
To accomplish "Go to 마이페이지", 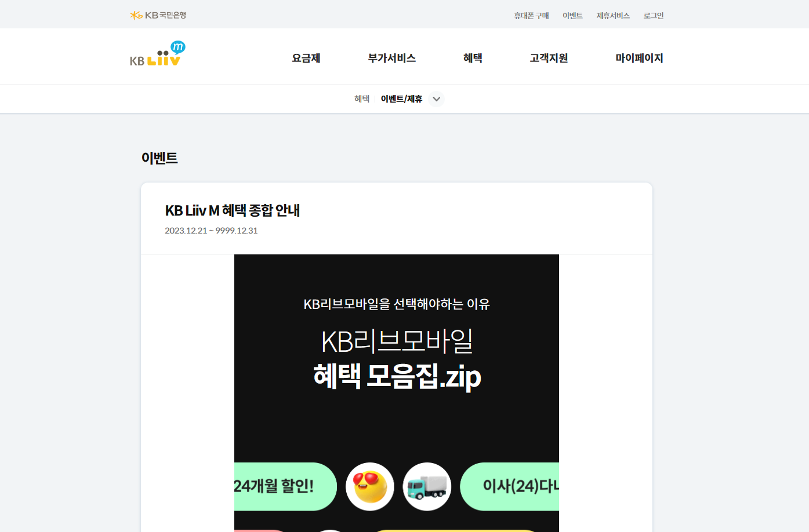I will click(639, 58).
